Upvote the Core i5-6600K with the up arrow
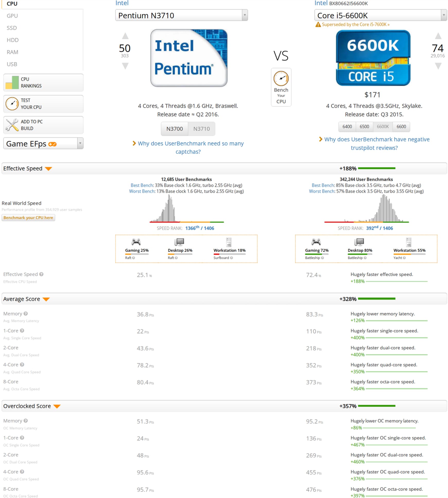448x498 pixels. pos(438,36)
